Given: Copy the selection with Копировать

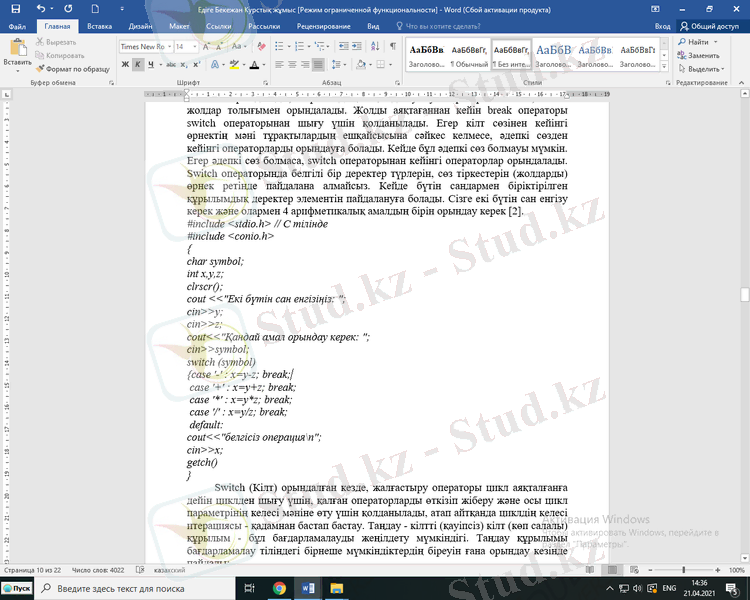Looking at the screenshot, I should [60, 56].
